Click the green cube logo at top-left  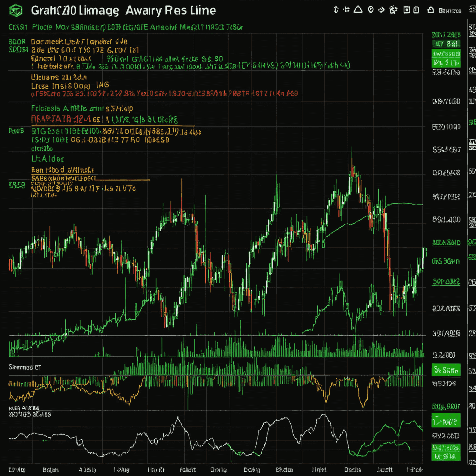tap(15, 11)
